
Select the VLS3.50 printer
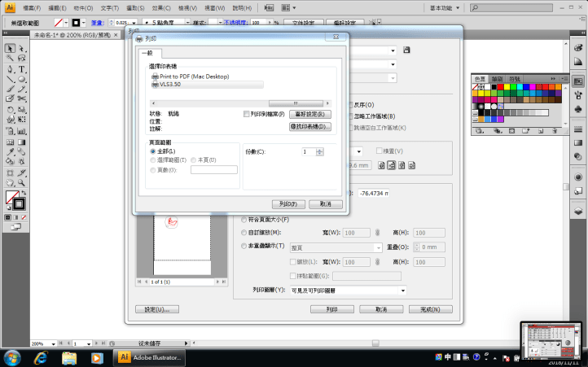pyautogui.click(x=172, y=83)
